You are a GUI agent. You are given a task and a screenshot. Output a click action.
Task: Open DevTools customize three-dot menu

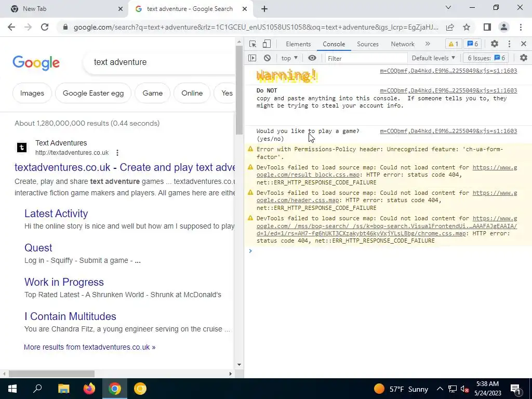[509, 44]
